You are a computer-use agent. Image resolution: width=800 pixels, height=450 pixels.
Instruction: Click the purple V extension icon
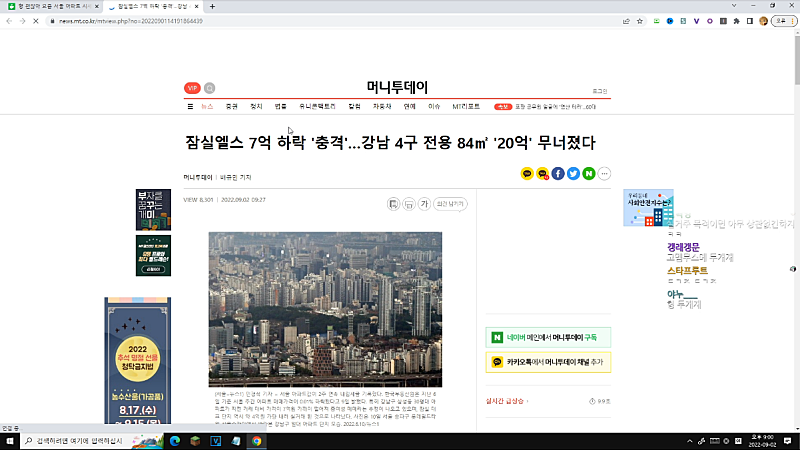[x=696, y=21]
